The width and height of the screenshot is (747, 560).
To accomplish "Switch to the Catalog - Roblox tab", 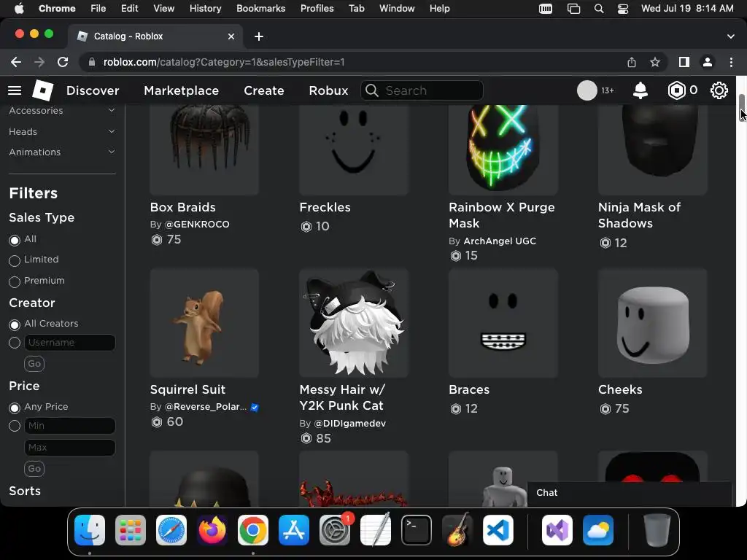I will pyautogui.click(x=156, y=36).
